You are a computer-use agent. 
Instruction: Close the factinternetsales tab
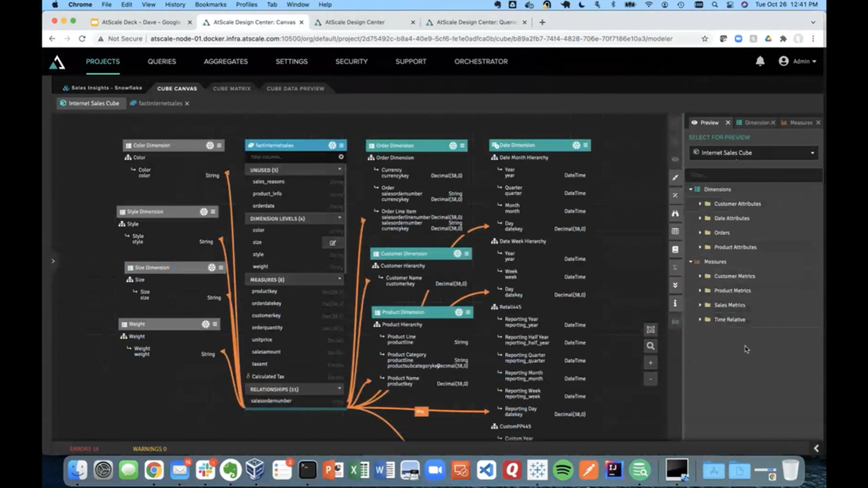tap(187, 103)
